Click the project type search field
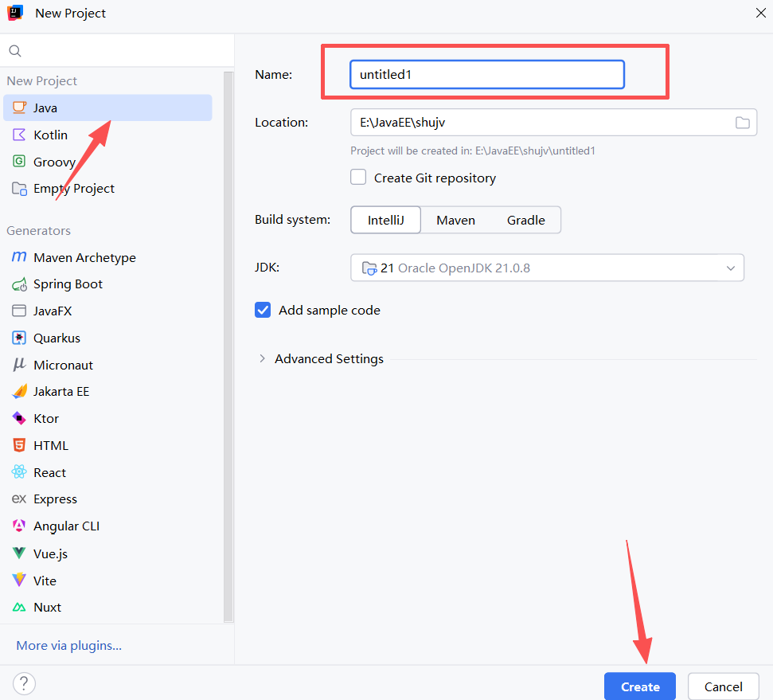773x700 pixels. [x=117, y=51]
